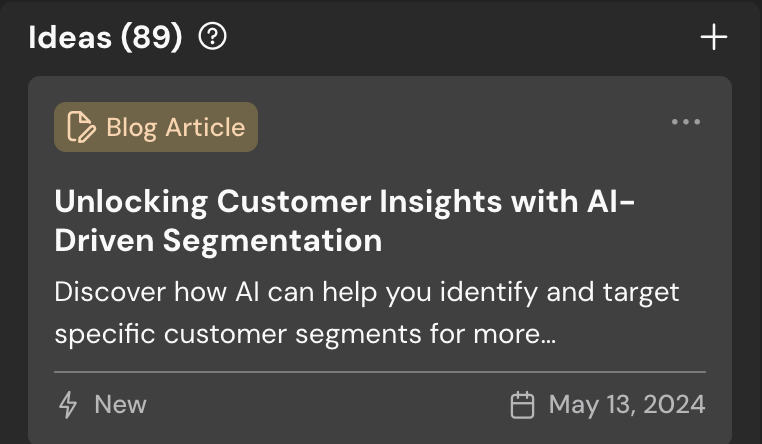Click the New status label
The image size is (762, 444).
[x=120, y=404]
